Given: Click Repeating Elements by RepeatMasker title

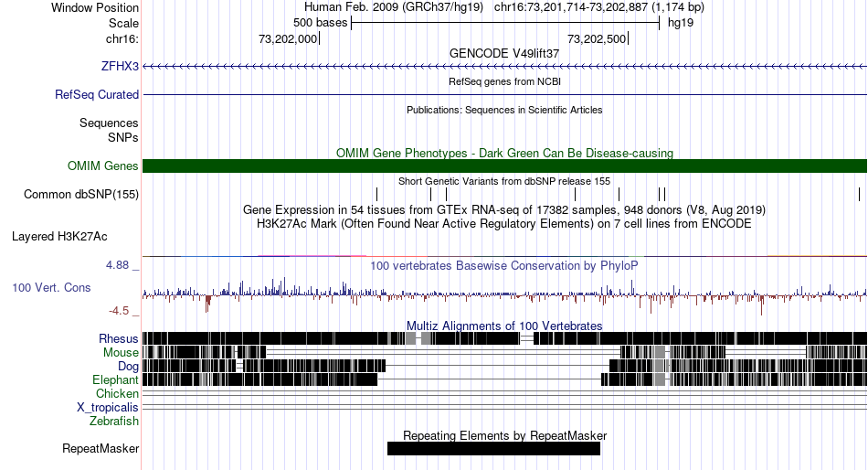Looking at the screenshot, I should click(x=504, y=435).
